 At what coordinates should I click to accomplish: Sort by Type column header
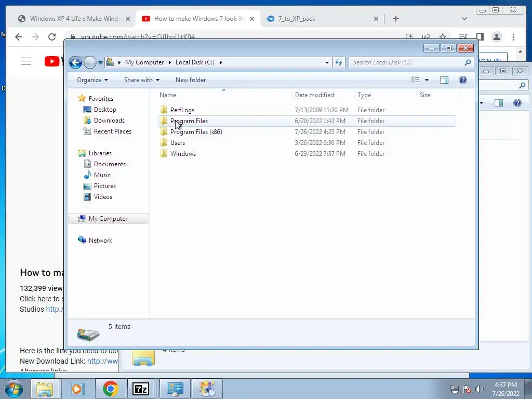coord(385,95)
